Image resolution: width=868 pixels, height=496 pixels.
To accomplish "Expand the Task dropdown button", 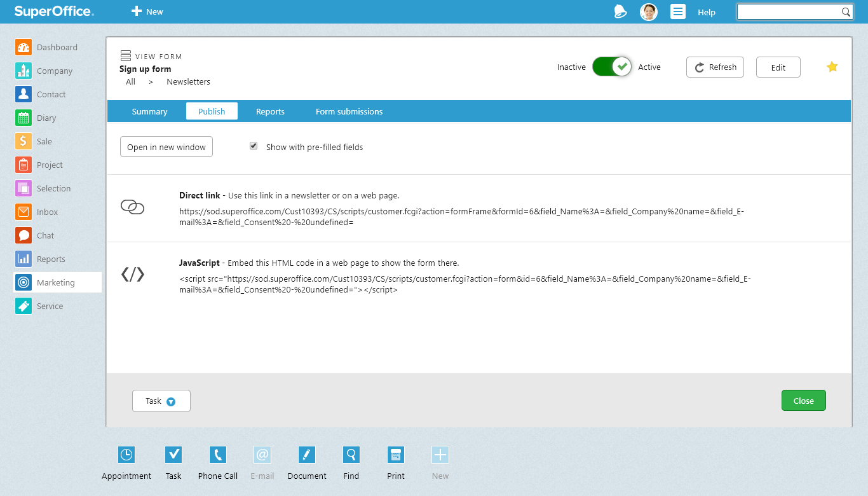I will point(161,401).
